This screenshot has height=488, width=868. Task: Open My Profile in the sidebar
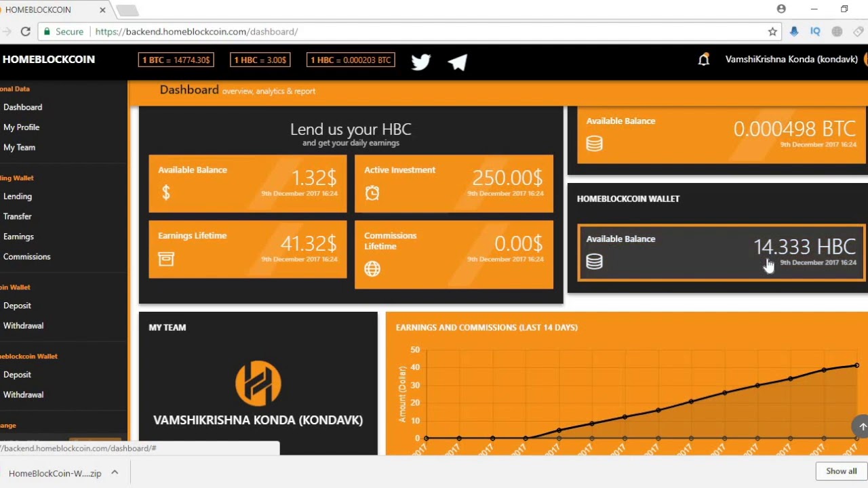click(x=21, y=127)
